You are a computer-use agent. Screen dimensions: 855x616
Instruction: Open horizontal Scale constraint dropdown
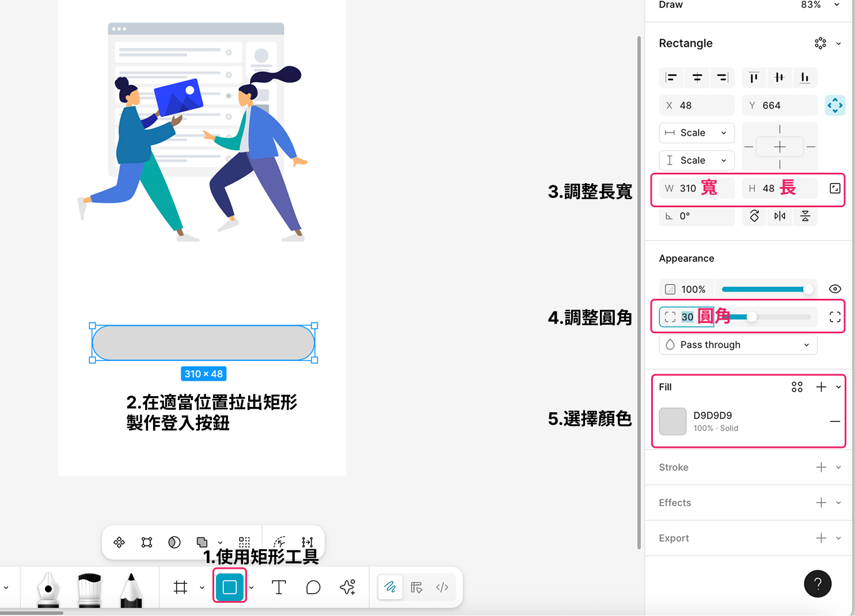697,133
